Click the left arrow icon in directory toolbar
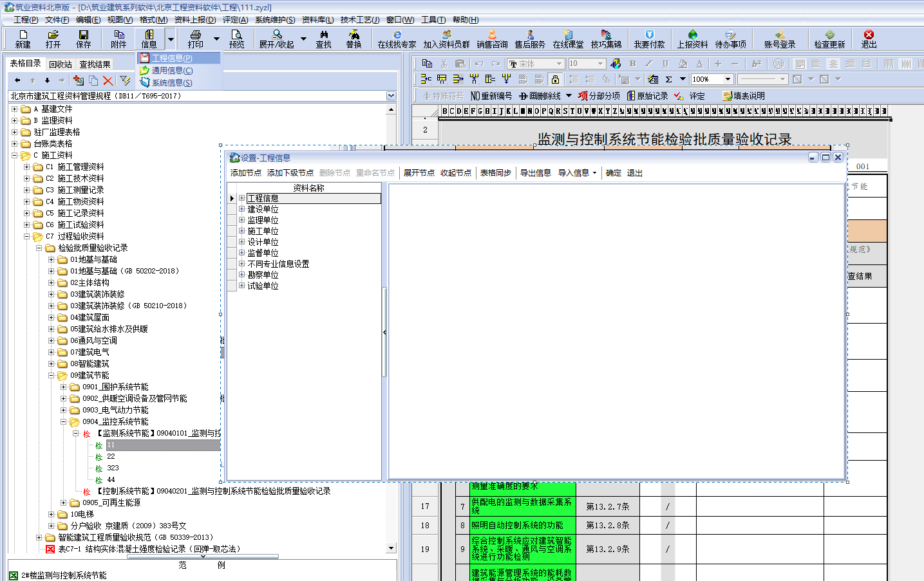Viewport: 924px width, 581px height. 17,80
